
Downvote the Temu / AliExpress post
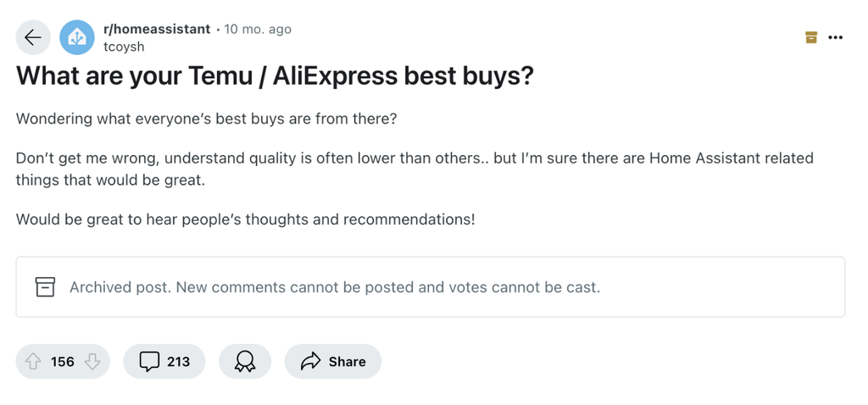[x=92, y=362]
